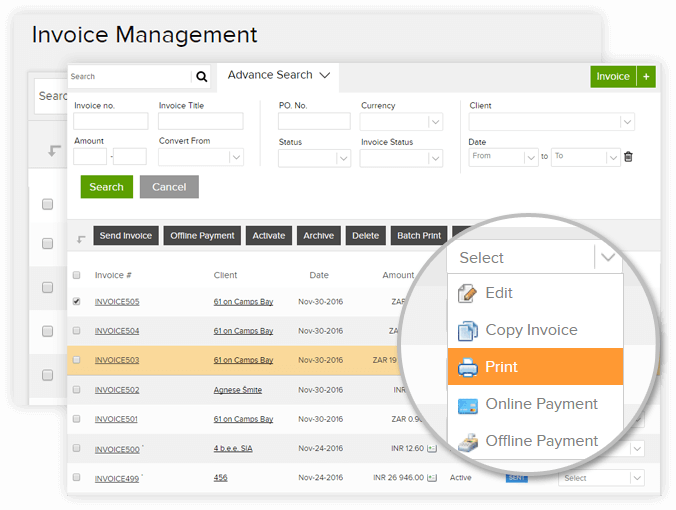Click the Amount minimum input field
This screenshot has height=510, width=676.
(x=90, y=156)
